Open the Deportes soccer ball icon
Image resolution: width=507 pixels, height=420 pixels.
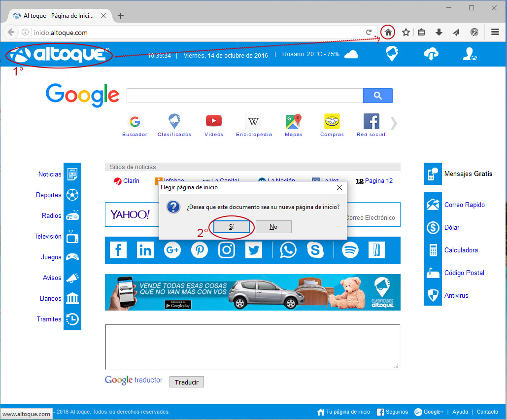click(x=72, y=195)
